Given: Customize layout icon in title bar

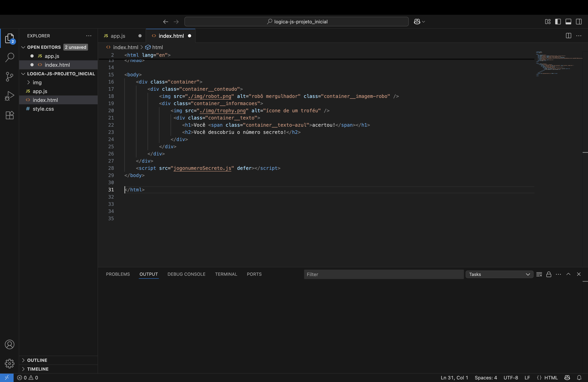Looking at the screenshot, I should pyautogui.click(x=547, y=22).
